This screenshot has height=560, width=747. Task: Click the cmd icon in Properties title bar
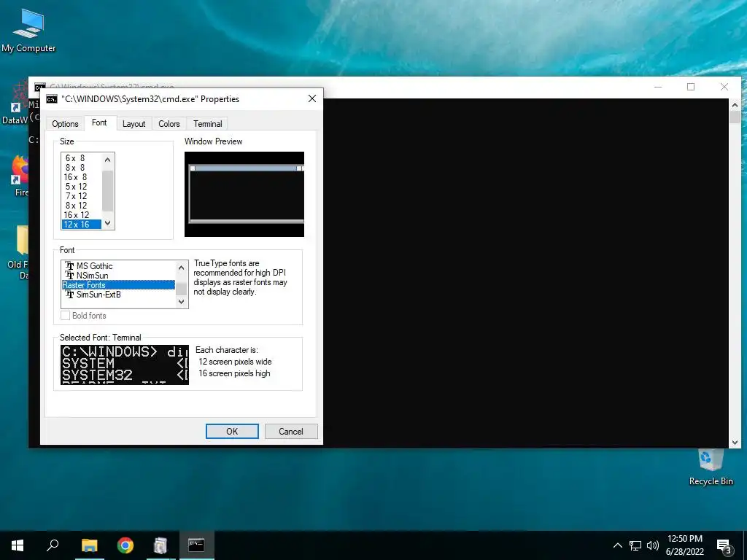52,99
